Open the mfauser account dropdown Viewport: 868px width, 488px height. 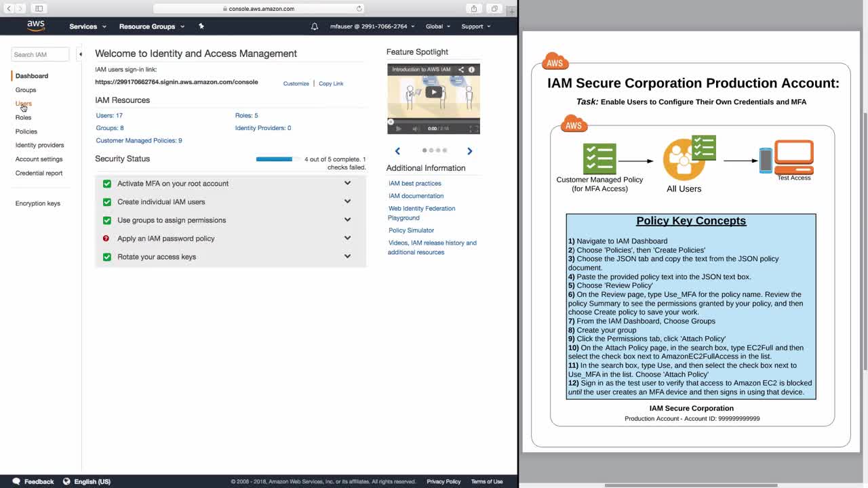(372, 26)
